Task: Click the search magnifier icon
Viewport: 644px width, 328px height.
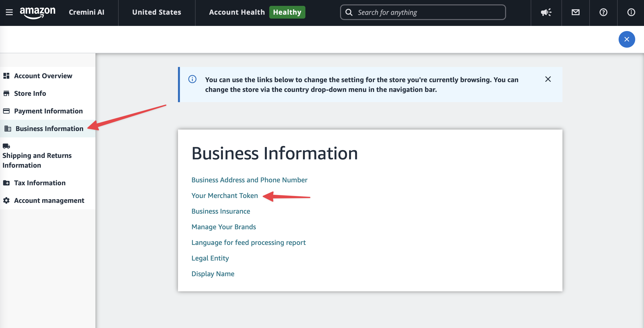Action: tap(349, 12)
